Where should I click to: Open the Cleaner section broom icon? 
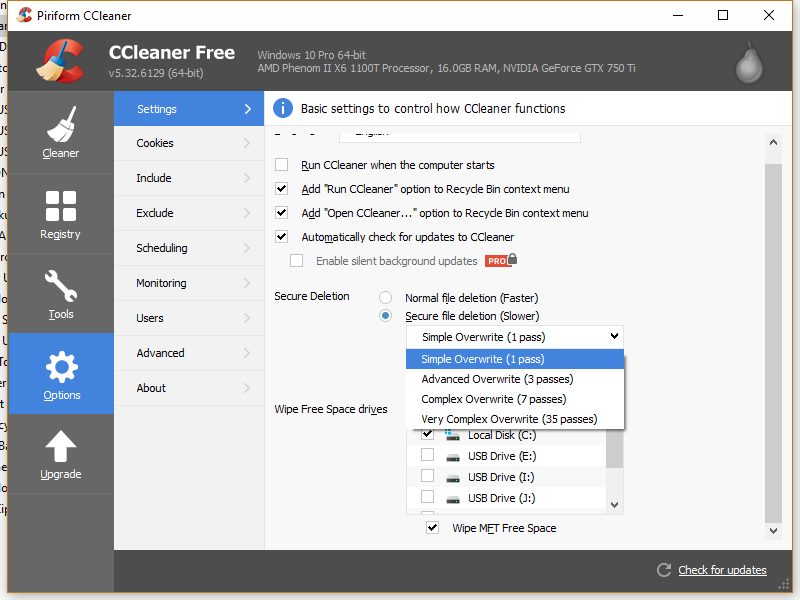[x=61, y=124]
